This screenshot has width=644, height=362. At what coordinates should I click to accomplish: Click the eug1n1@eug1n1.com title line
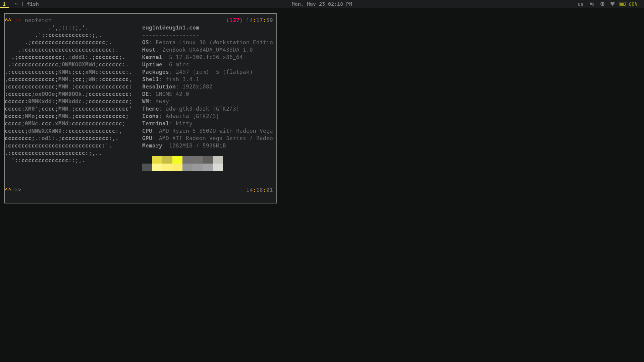(x=171, y=27)
